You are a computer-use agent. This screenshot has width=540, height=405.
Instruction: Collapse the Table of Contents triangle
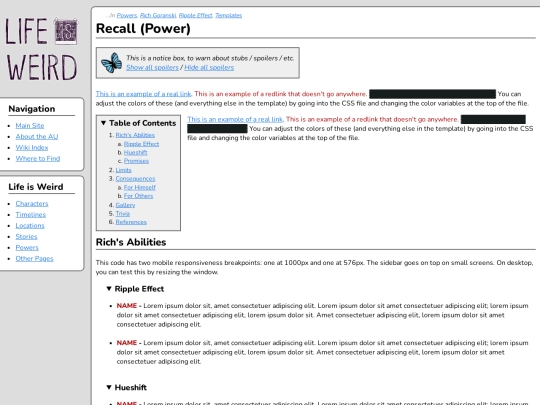click(103, 123)
